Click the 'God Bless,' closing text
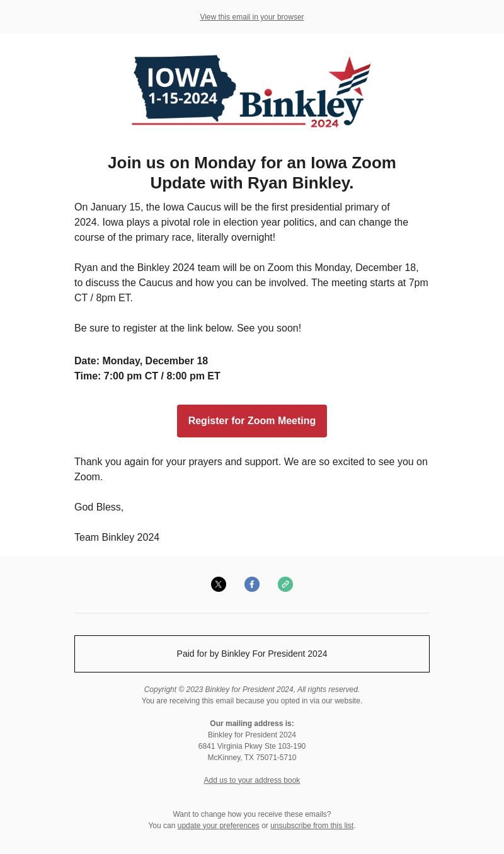The image size is (504, 854). pyautogui.click(x=99, y=507)
